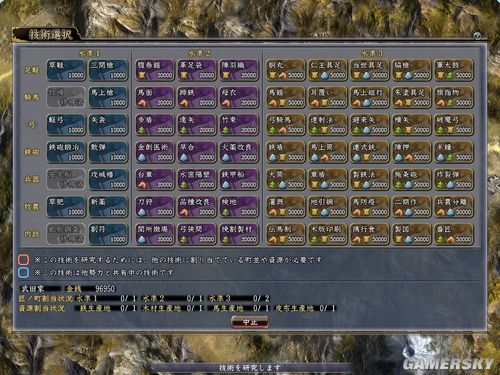Select the 関所撤廃 technology
This screenshot has height=375, width=500.
click(155, 234)
